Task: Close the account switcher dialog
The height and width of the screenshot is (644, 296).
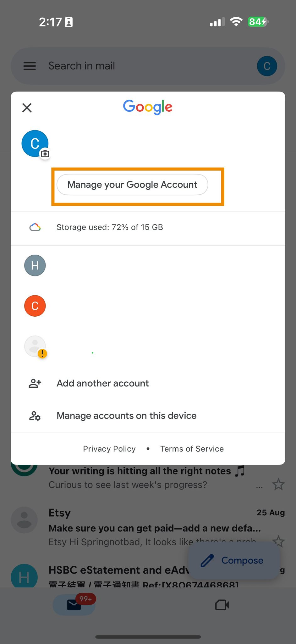Action: 27,108
